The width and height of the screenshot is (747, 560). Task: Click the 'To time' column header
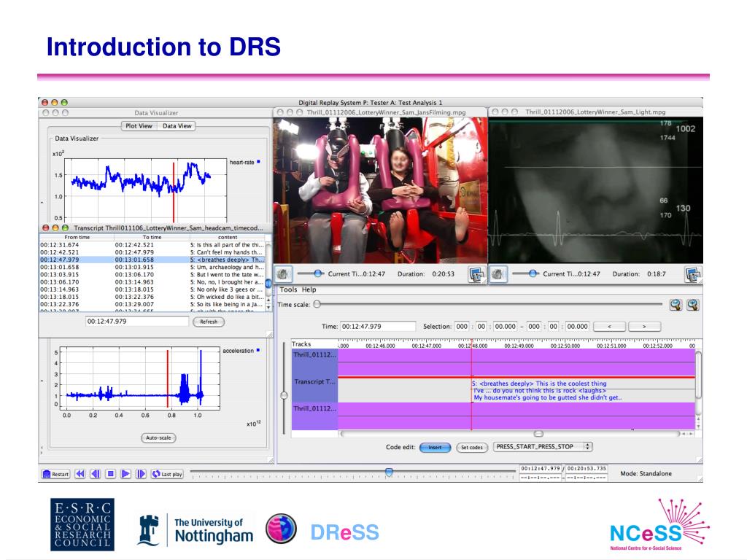(x=152, y=237)
